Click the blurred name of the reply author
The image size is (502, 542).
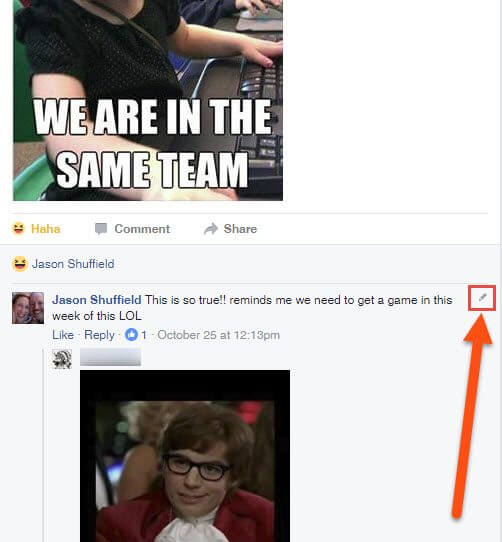(110, 357)
